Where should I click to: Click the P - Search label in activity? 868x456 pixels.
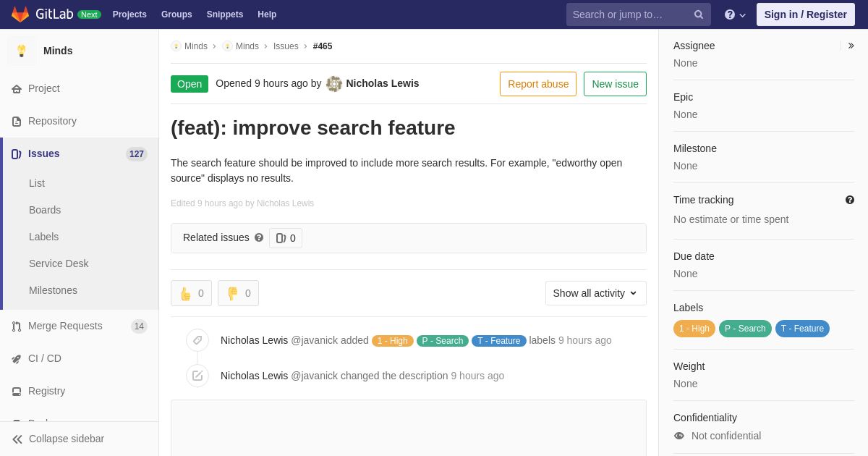point(443,341)
